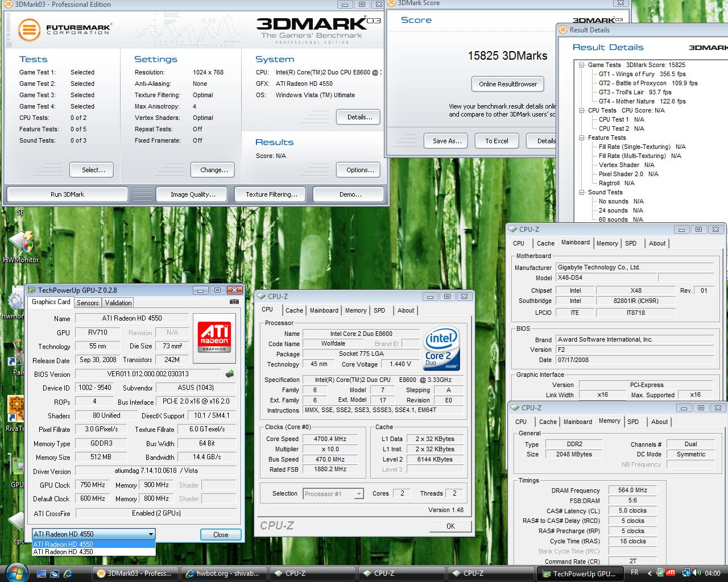Click the To Excel button

[x=497, y=141]
